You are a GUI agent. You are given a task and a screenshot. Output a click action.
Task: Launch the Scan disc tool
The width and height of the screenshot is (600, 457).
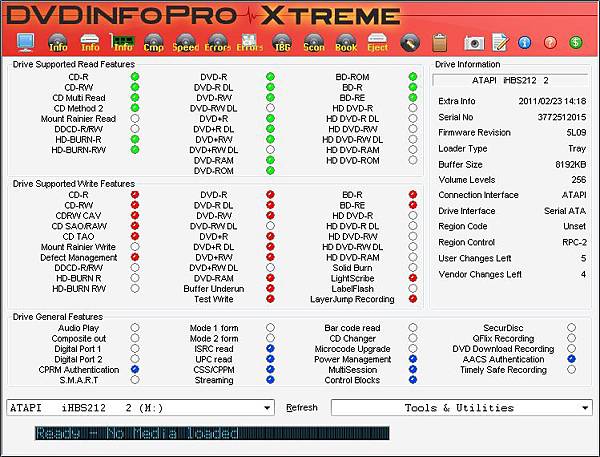pyautogui.click(x=314, y=42)
